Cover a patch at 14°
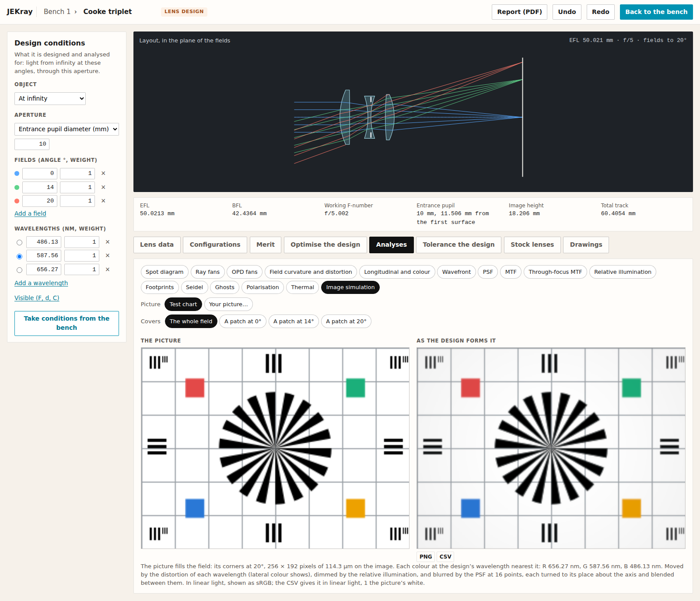 tap(294, 321)
